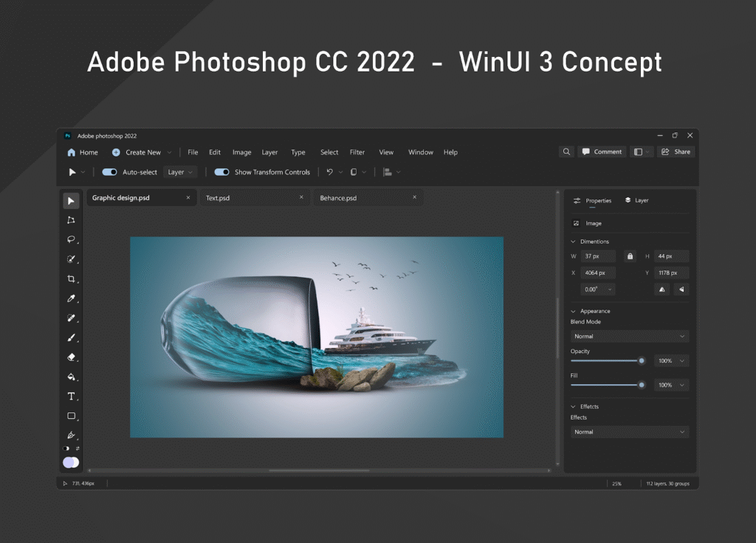Select the Move tool in the left toolbar
This screenshot has width=756, height=543.
tap(71, 201)
